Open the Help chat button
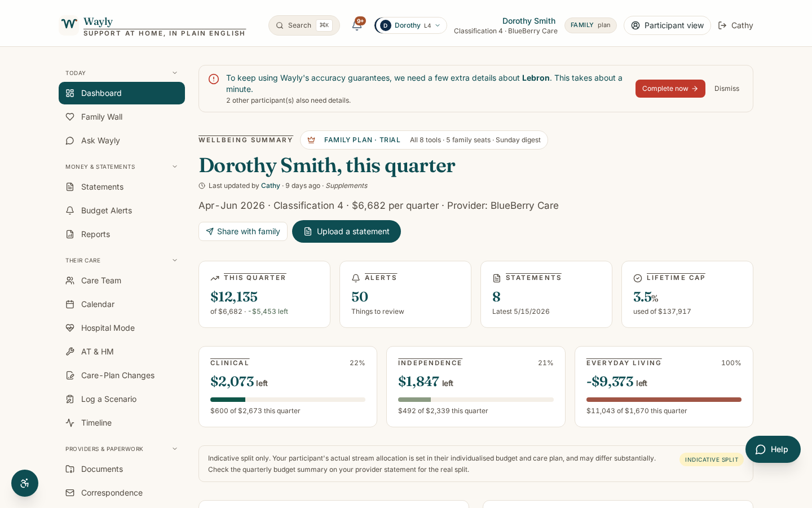This screenshot has width=812, height=508. pos(773,449)
